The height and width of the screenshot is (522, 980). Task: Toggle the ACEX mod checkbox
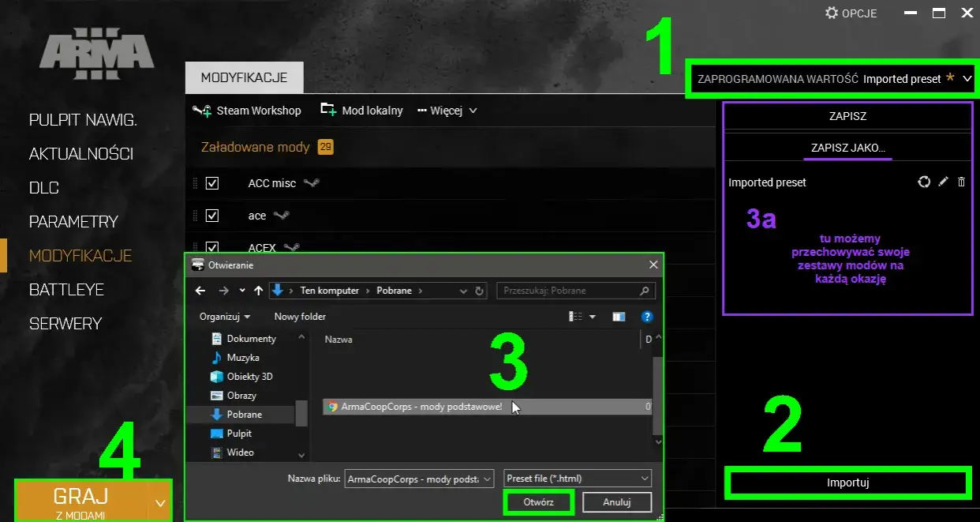point(212,247)
